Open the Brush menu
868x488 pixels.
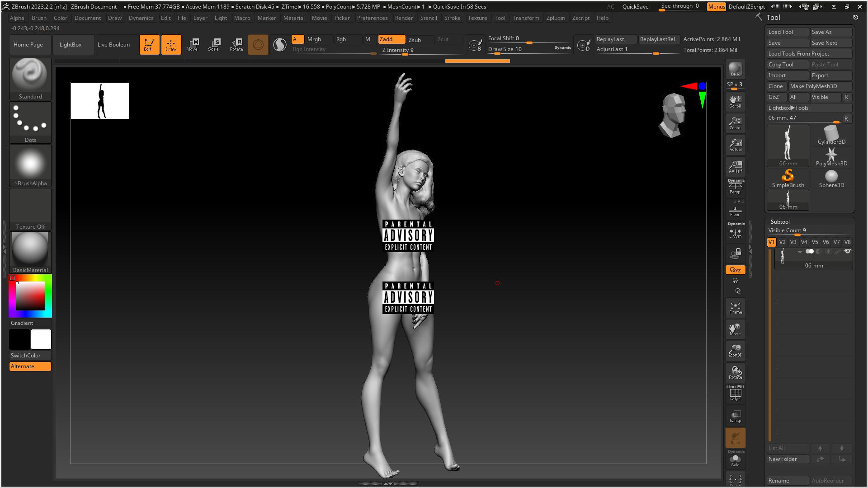pos(39,18)
